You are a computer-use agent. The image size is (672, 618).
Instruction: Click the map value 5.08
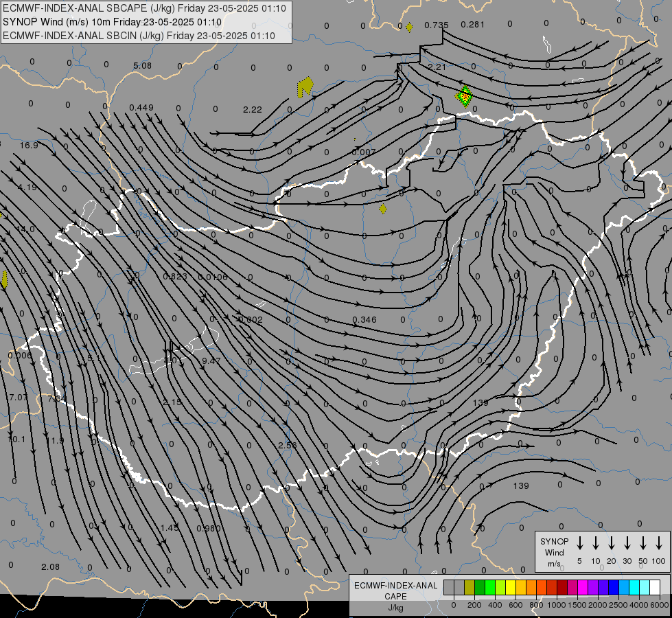click(x=142, y=66)
